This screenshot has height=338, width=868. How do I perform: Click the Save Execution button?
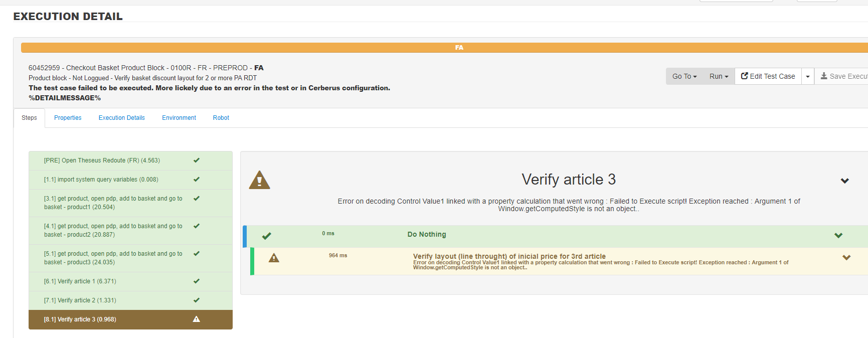[842, 76]
